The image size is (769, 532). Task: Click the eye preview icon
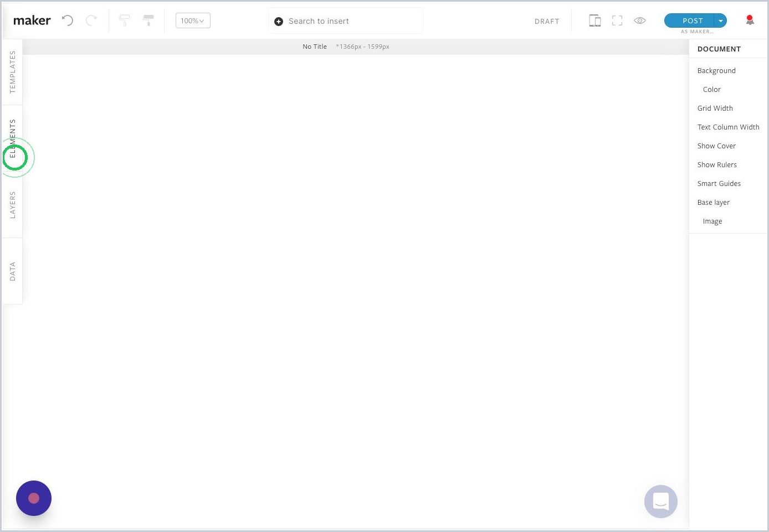pos(640,20)
